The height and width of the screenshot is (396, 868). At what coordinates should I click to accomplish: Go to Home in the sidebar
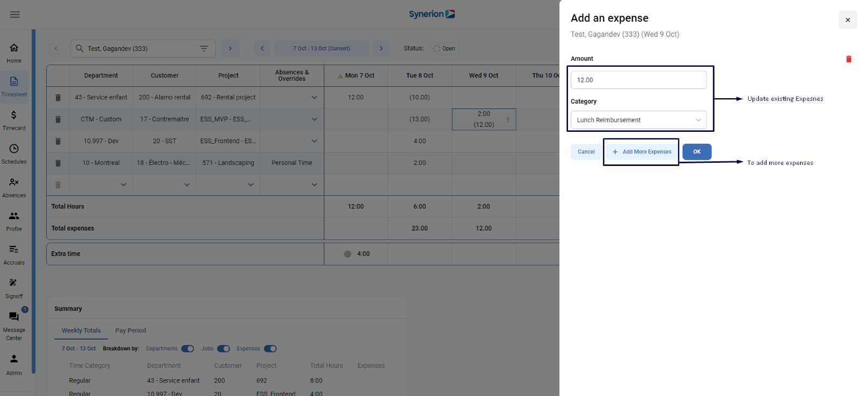(14, 53)
